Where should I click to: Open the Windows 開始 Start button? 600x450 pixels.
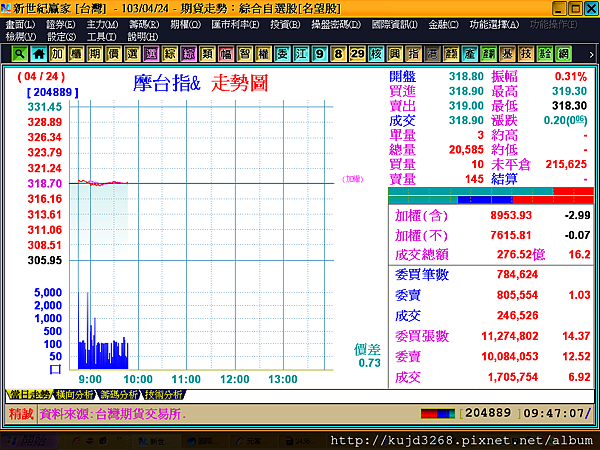click(29, 441)
